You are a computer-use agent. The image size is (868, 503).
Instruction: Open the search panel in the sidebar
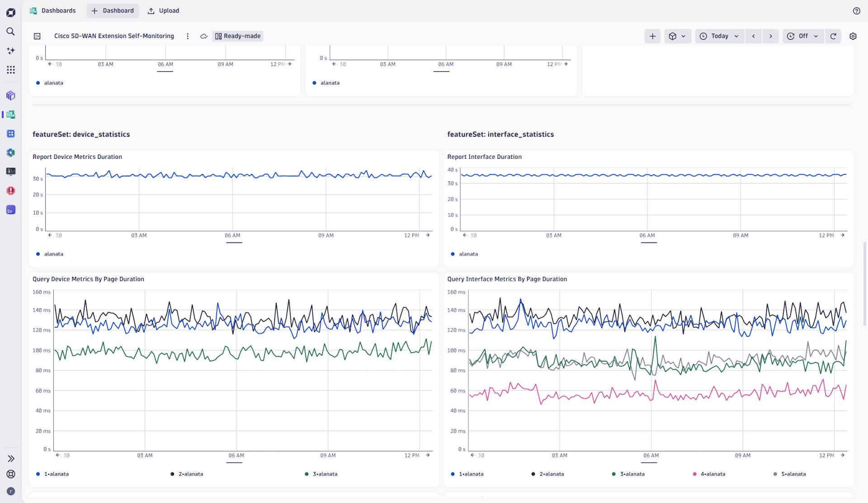[11, 32]
